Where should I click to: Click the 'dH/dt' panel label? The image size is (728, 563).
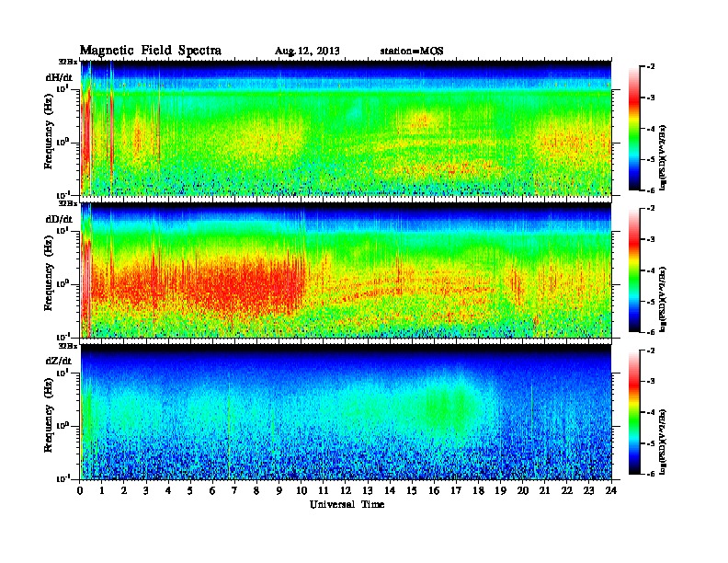(x=59, y=77)
